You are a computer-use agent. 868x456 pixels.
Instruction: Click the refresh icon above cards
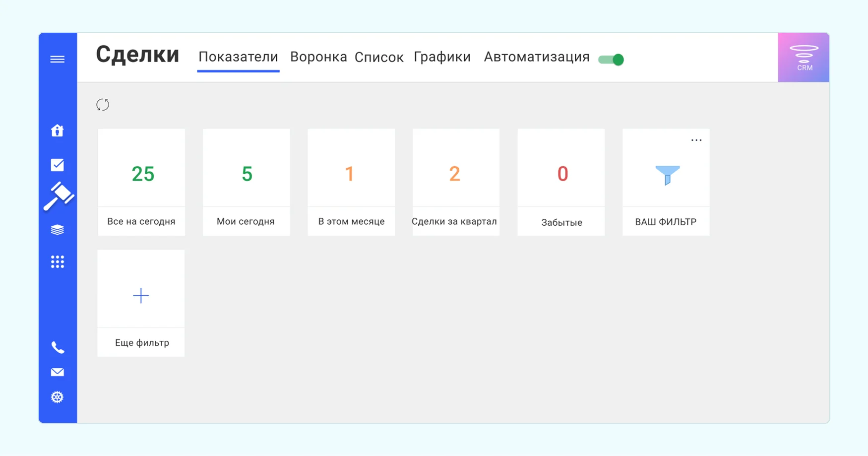103,105
